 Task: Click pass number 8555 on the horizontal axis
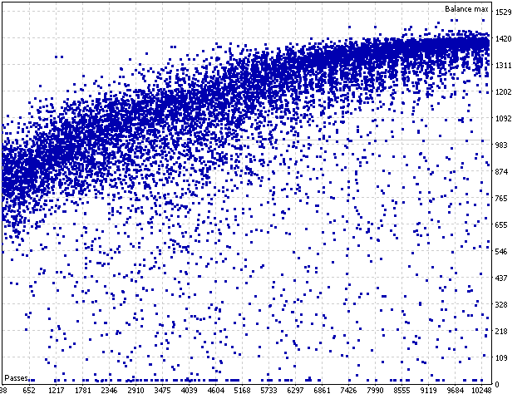[401, 391]
